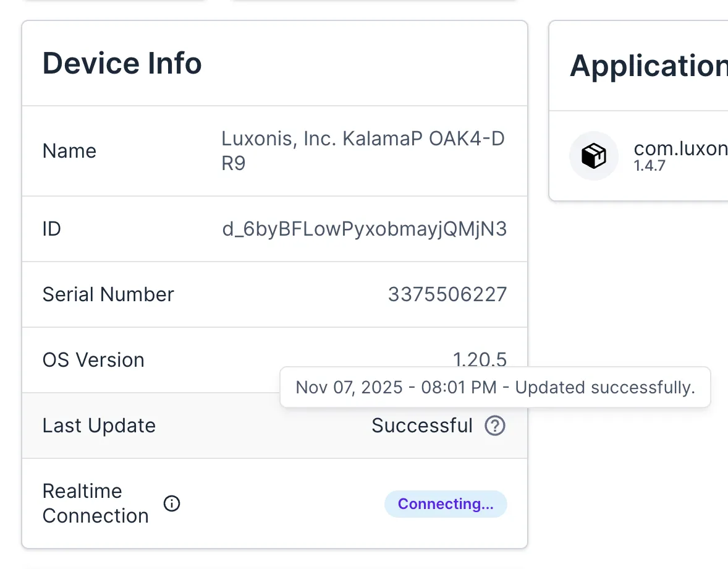Click the OS Version label
Screen dimensions: 728x569
[93, 360]
